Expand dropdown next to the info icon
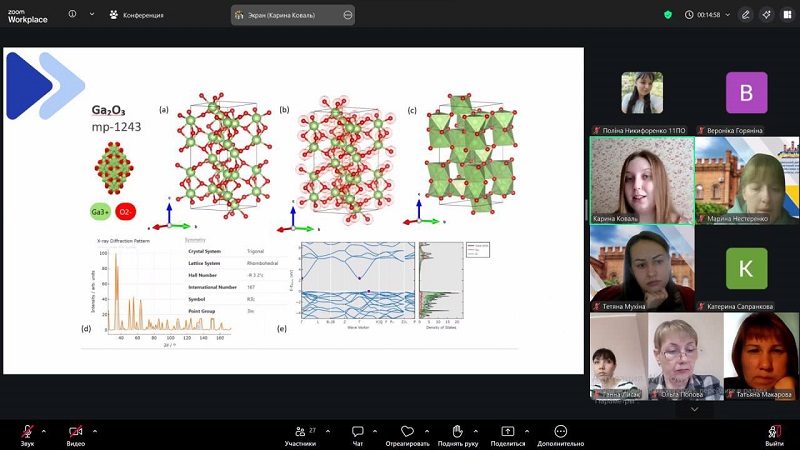This screenshot has width=800, height=450. [92, 15]
